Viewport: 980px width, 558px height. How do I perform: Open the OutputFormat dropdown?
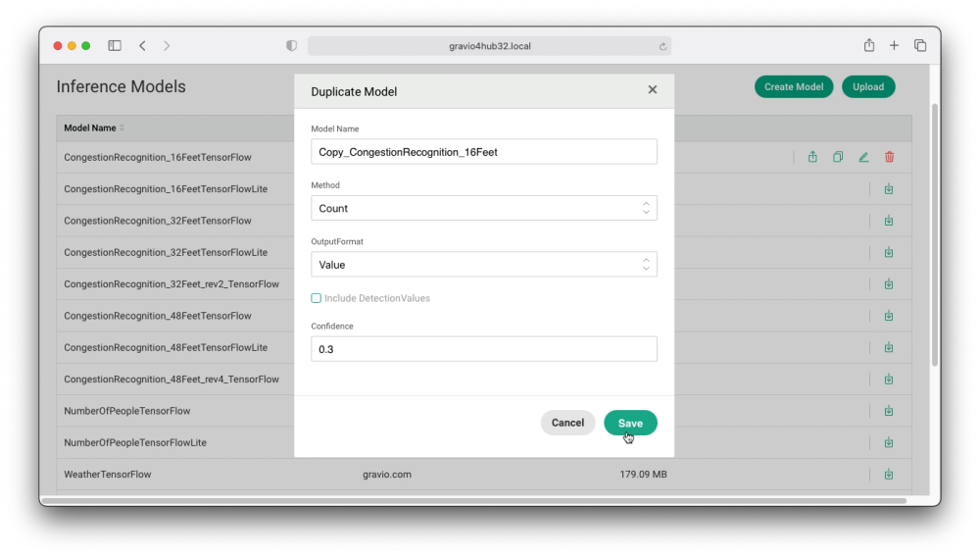click(484, 265)
